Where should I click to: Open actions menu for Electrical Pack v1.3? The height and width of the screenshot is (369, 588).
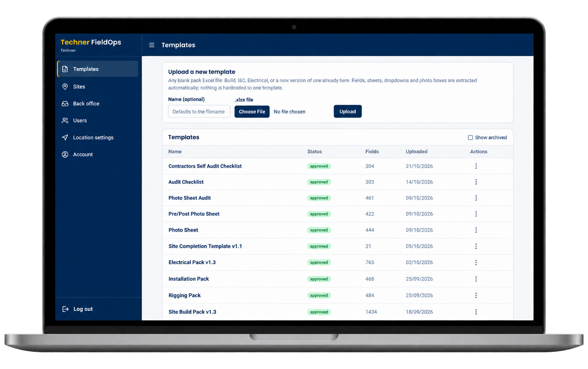click(x=476, y=262)
